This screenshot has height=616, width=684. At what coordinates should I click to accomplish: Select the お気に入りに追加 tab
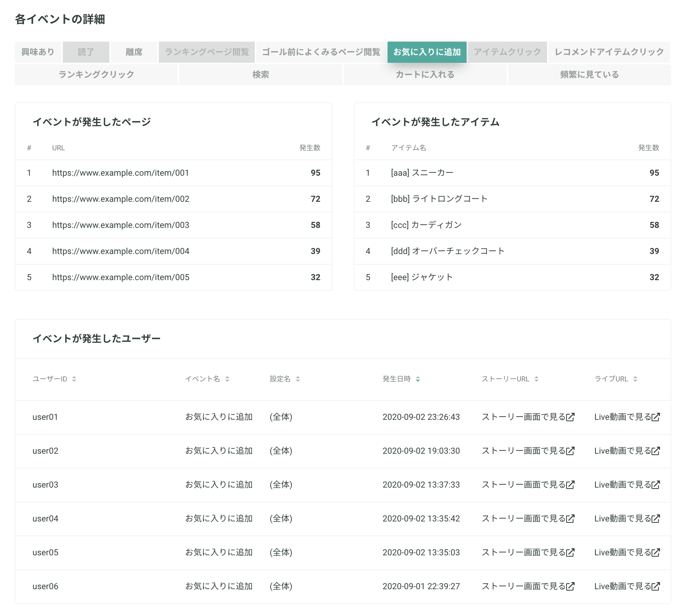pos(427,52)
